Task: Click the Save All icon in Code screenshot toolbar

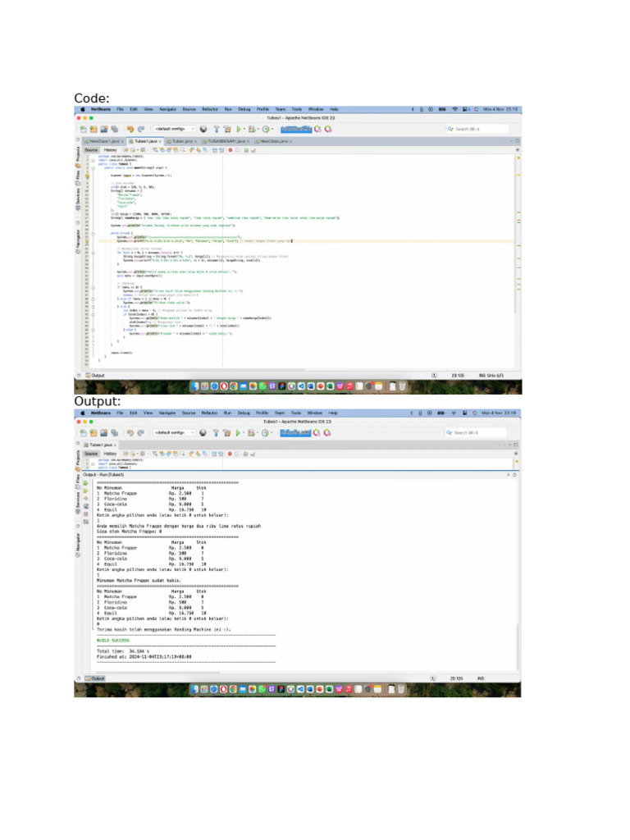Action: coord(114,129)
